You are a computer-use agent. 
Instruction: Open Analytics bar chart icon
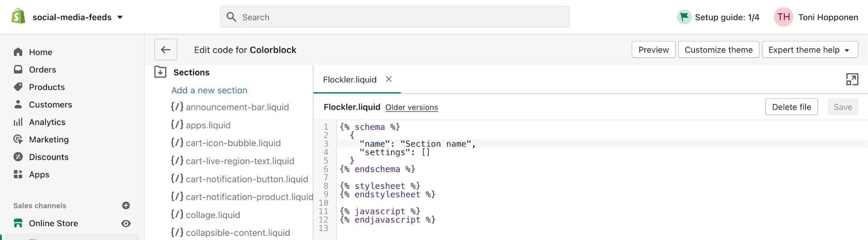(18, 122)
